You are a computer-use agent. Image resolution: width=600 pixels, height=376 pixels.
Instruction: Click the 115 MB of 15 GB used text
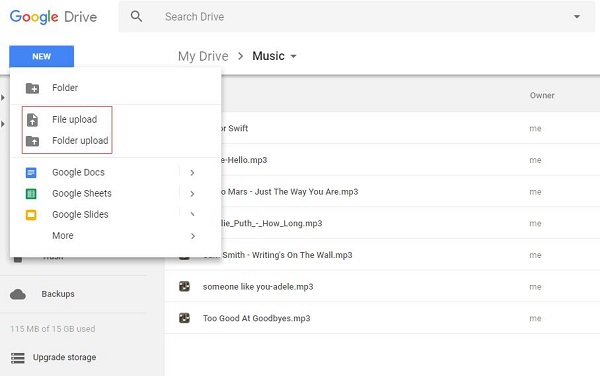pos(52,329)
